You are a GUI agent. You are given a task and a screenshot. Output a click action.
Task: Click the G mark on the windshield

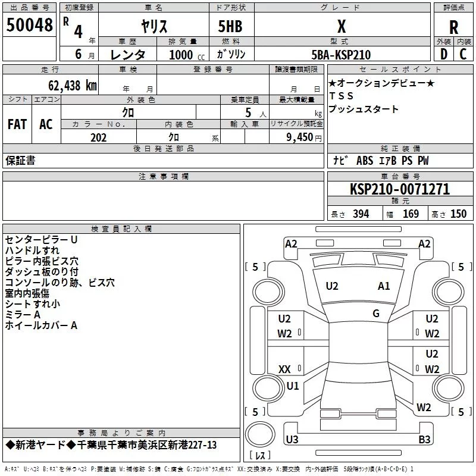coord(376,314)
